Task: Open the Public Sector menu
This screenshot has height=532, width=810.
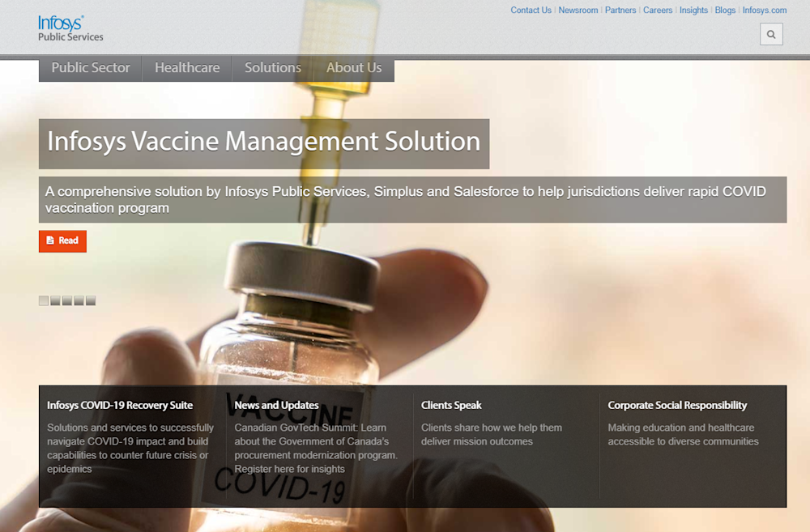Action: tap(91, 68)
